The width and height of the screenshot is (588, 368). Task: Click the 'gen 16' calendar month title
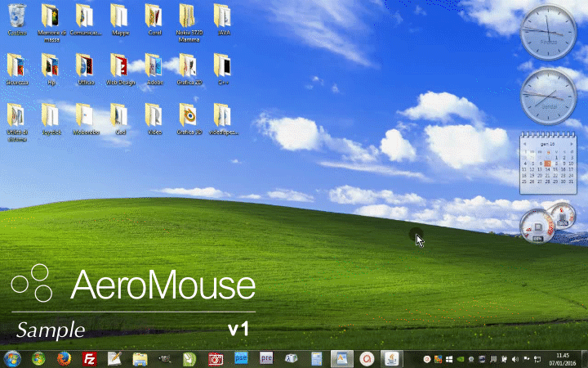[x=547, y=144]
